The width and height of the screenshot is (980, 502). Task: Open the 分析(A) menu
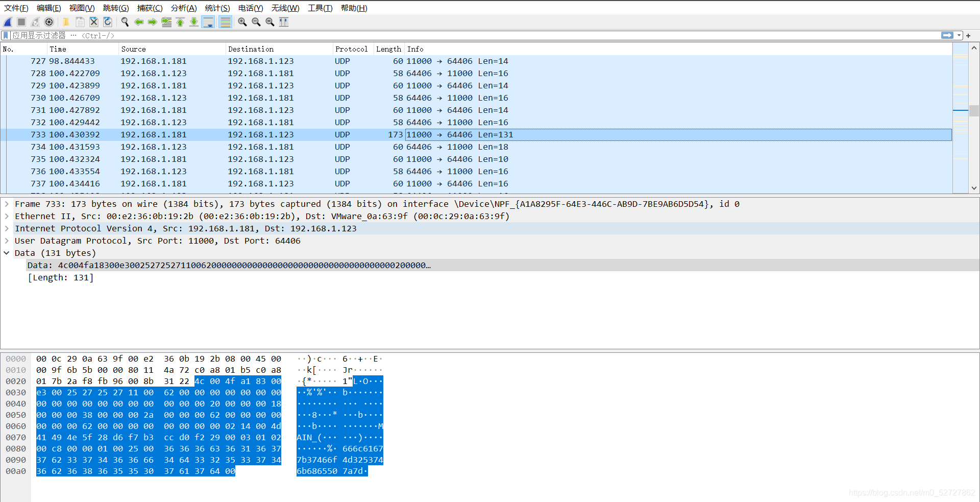tap(184, 8)
